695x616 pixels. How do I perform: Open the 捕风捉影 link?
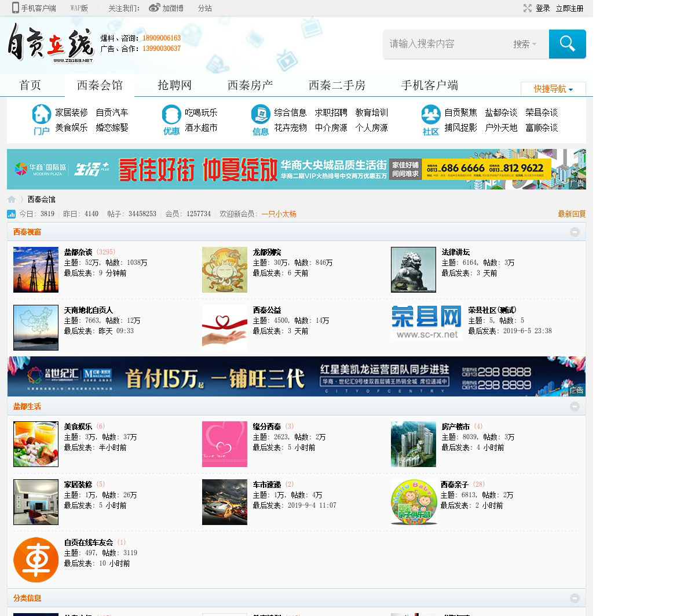tap(460, 127)
